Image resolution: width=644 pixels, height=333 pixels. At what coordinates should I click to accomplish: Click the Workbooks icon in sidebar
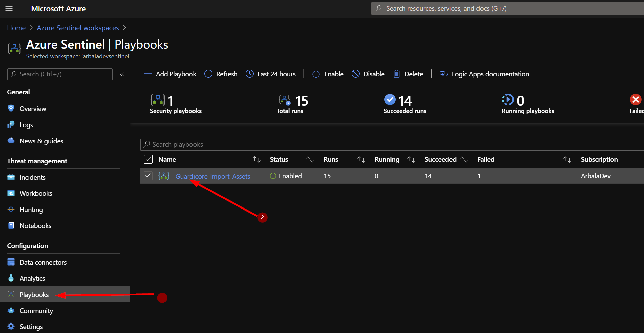point(11,193)
